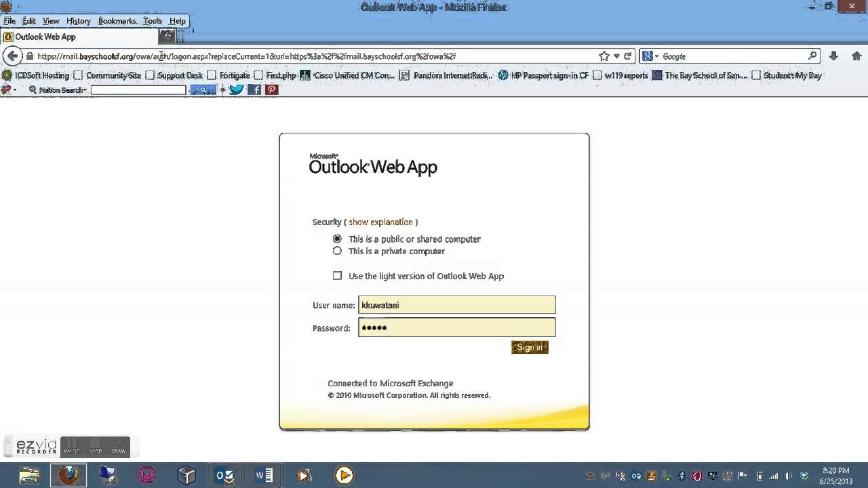Screen dimensions: 868x488
Task: Go to the Home page icon
Action: (x=857, y=56)
